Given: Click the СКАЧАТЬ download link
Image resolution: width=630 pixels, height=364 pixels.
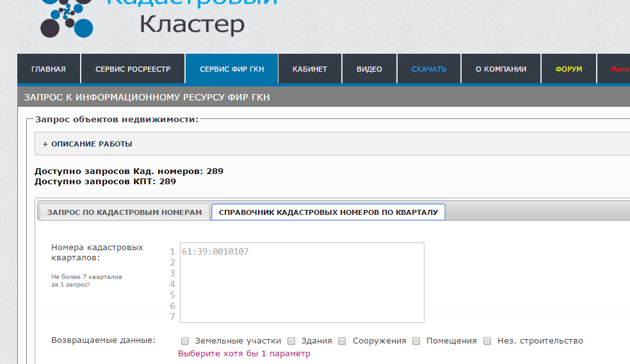Looking at the screenshot, I should coord(429,69).
